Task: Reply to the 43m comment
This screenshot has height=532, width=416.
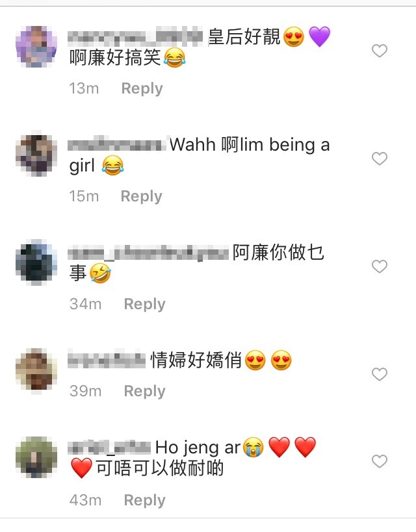Action: coord(145,500)
